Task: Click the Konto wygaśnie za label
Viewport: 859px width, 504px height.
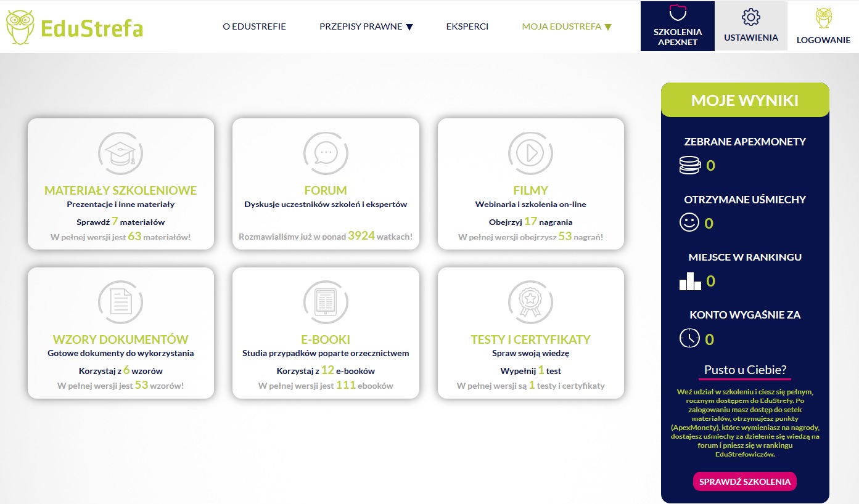Action: click(745, 315)
